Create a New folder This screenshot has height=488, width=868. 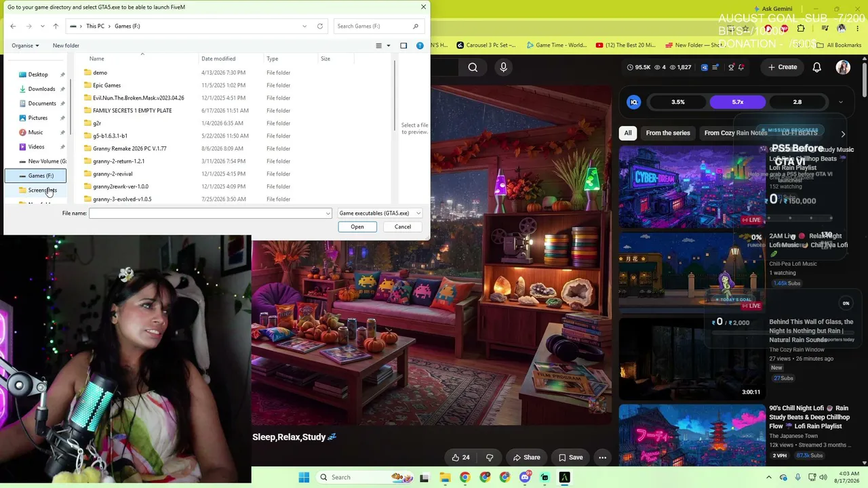66,45
